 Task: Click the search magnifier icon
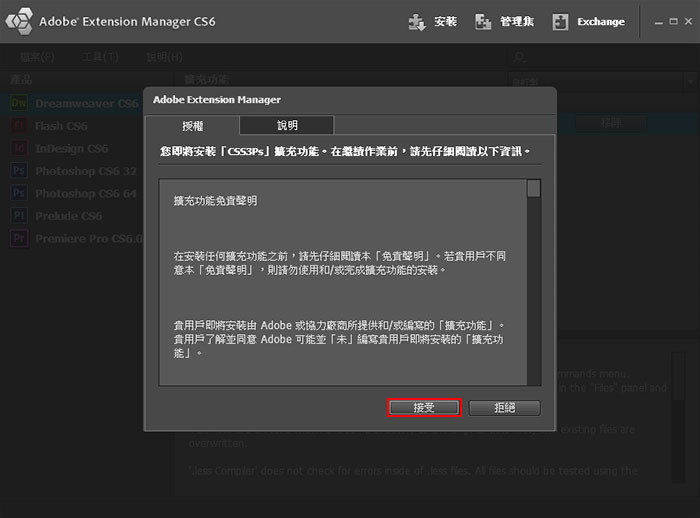[519, 57]
